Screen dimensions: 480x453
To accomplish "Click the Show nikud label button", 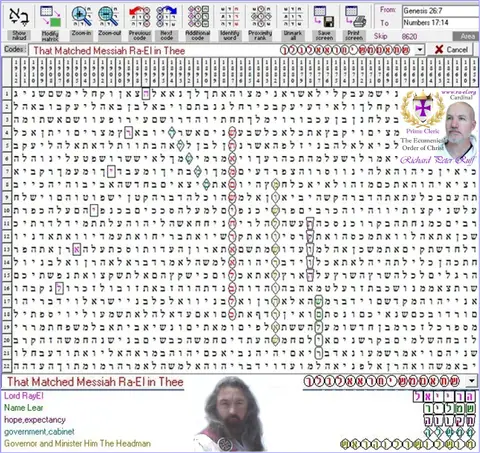I will click(19, 35).
